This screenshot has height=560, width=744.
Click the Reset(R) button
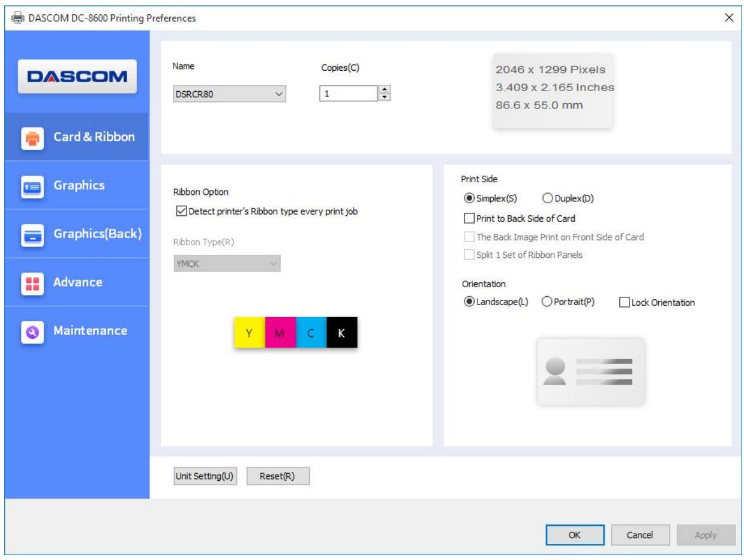[278, 476]
